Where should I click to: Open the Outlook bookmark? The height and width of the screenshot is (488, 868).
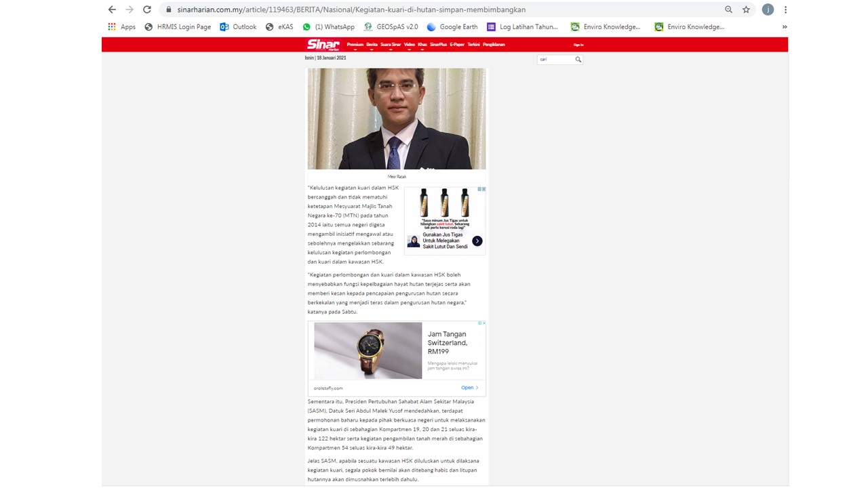(x=238, y=27)
